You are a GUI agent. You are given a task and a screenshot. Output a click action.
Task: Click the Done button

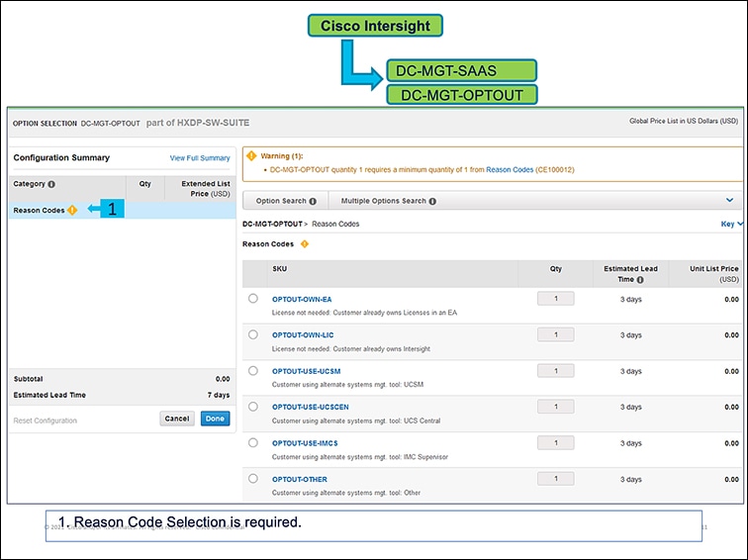(215, 419)
